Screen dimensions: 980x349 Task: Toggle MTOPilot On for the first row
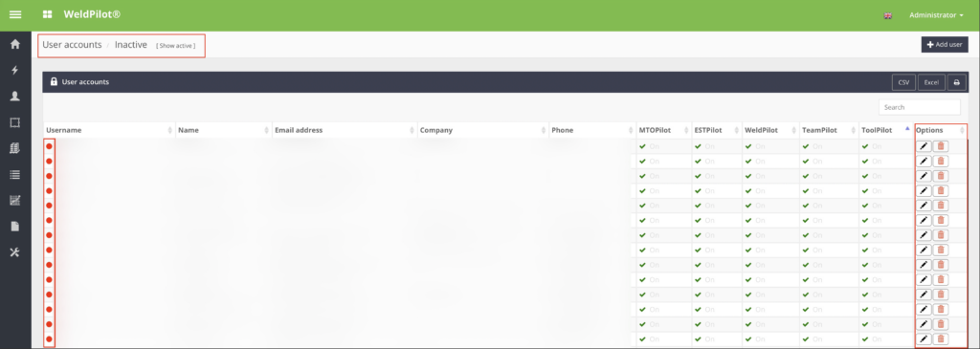pos(650,146)
